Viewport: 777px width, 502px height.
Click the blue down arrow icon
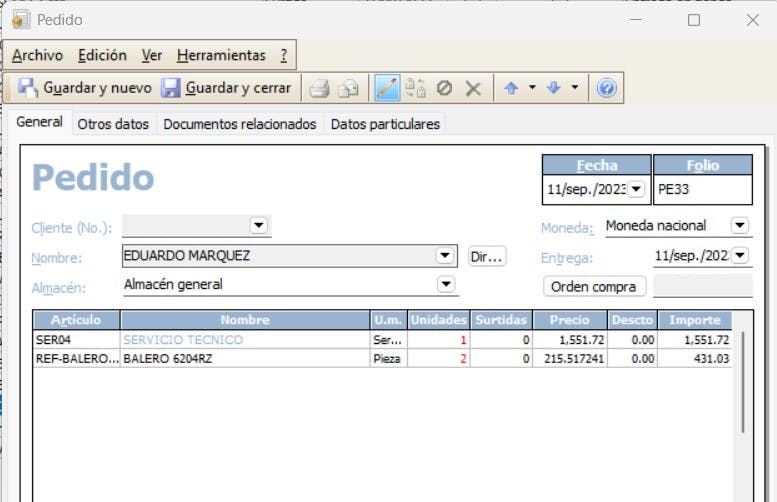pyautogui.click(x=554, y=88)
